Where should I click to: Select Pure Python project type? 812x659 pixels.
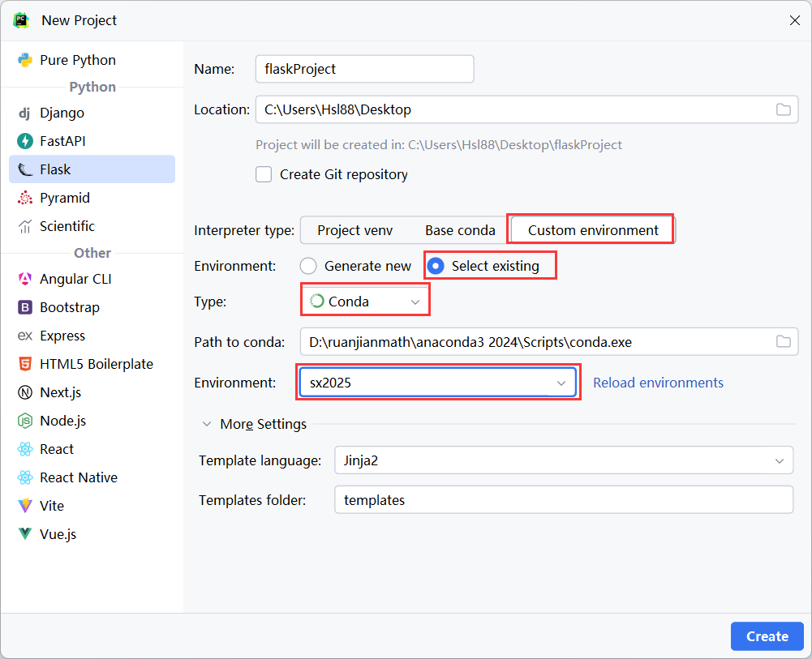click(x=92, y=60)
